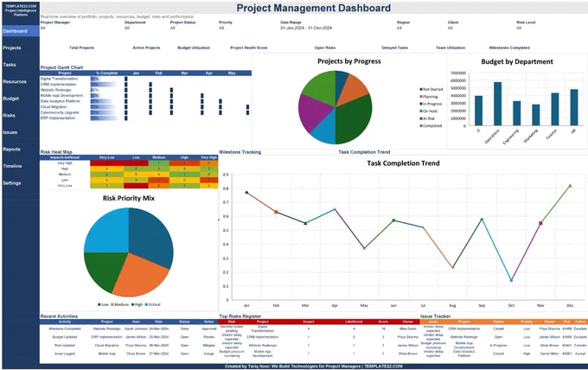
Task: Click Score column header in Top Risks Register
Action: [383, 322]
